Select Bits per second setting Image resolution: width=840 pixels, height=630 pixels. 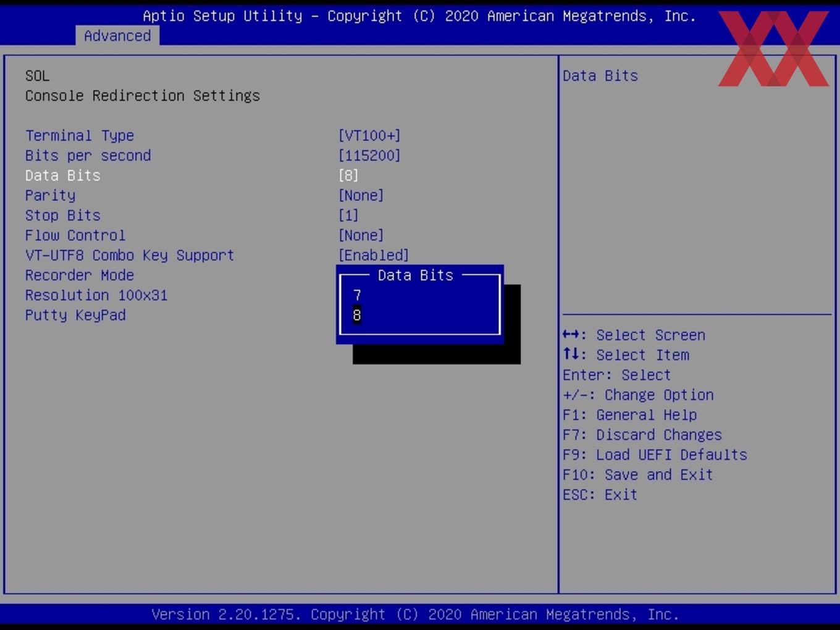click(88, 156)
